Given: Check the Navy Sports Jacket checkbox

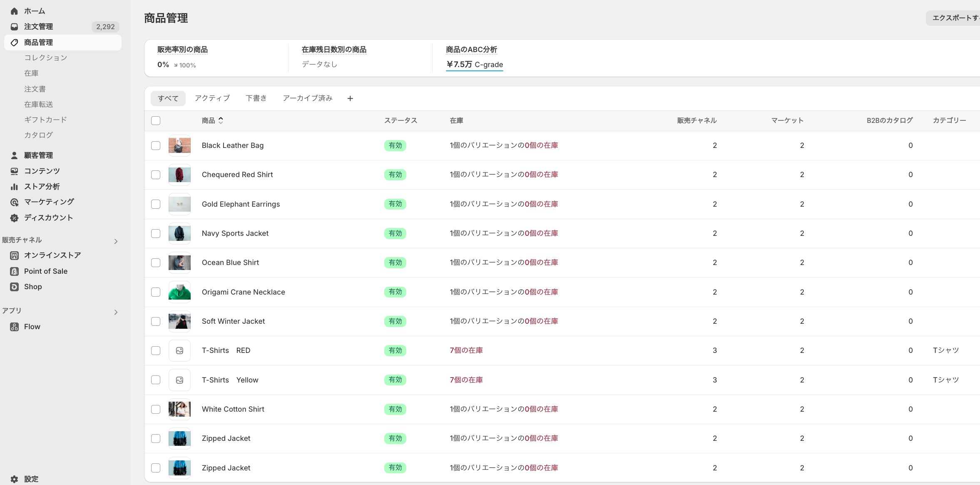Looking at the screenshot, I should point(156,233).
